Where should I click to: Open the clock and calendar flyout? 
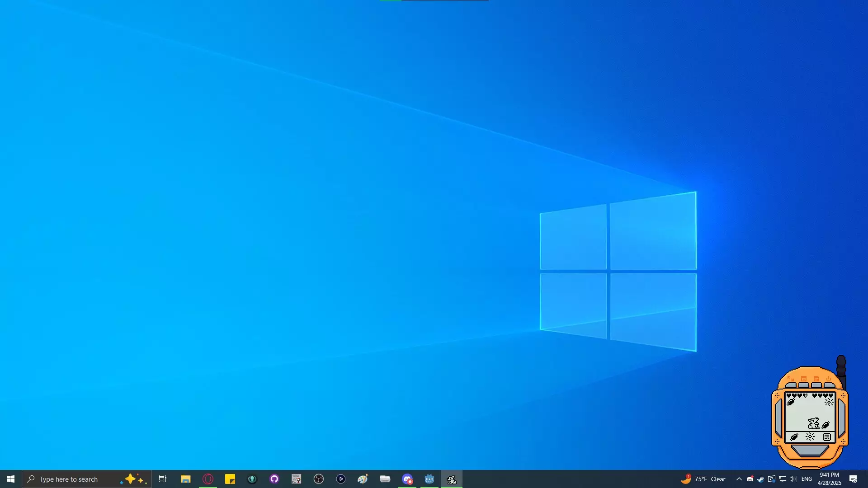tap(829, 479)
